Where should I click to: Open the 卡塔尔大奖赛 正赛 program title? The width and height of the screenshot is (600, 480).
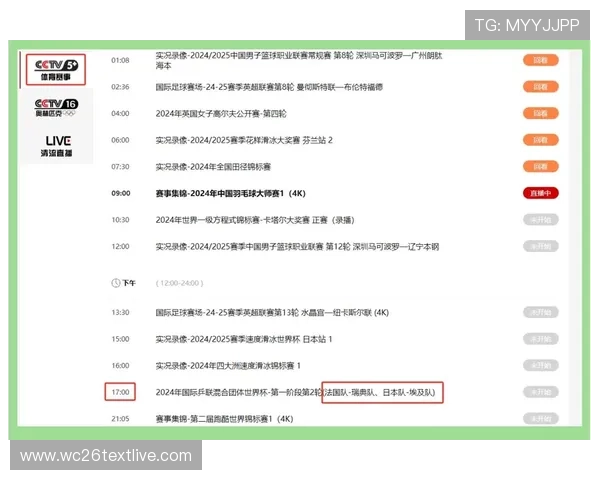coord(255,220)
